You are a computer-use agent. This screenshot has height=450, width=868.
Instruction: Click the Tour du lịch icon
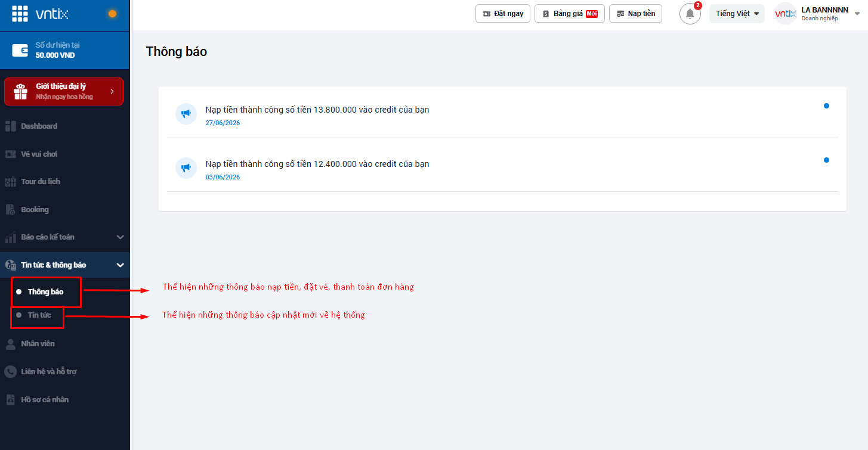10,182
